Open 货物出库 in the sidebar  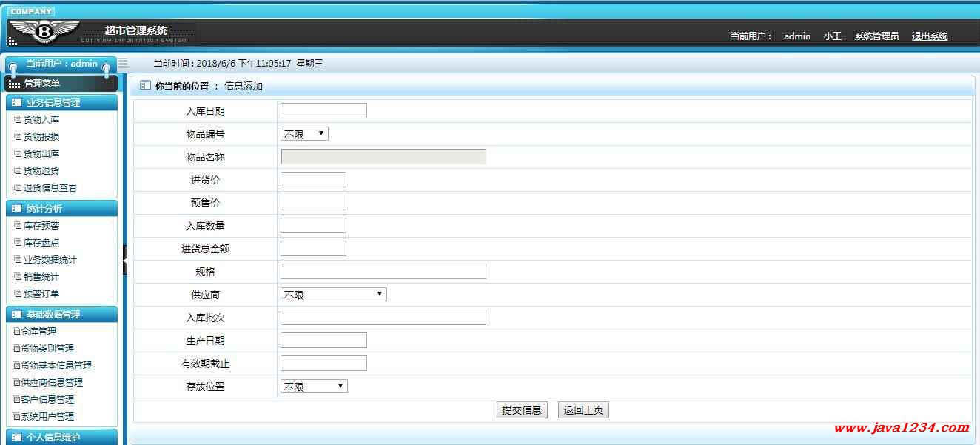tap(41, 154)
